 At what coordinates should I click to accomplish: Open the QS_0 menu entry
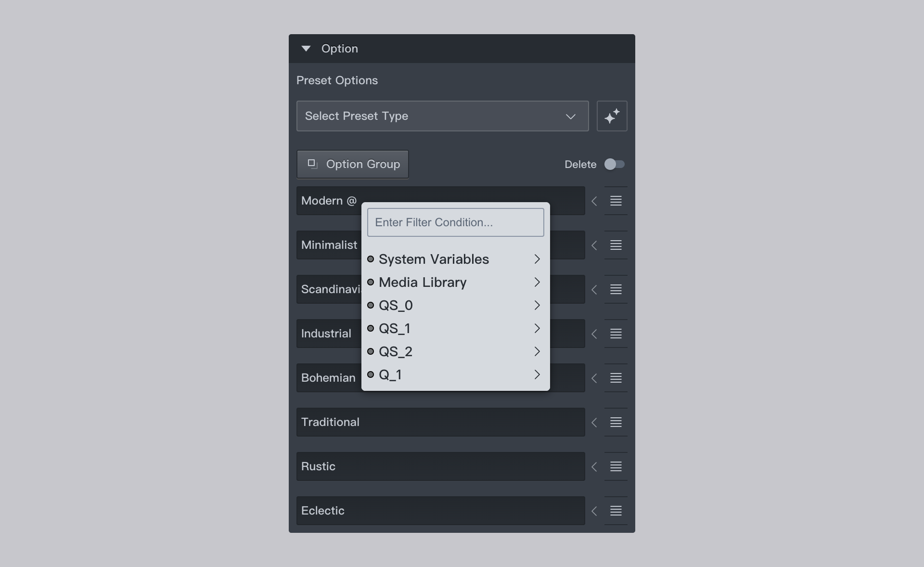[x=455, y=305]
